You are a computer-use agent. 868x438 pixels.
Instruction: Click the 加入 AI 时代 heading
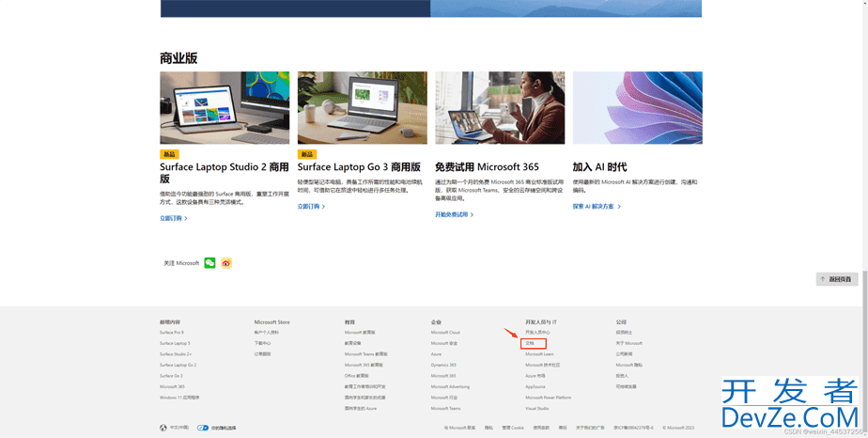pos(599,166)
